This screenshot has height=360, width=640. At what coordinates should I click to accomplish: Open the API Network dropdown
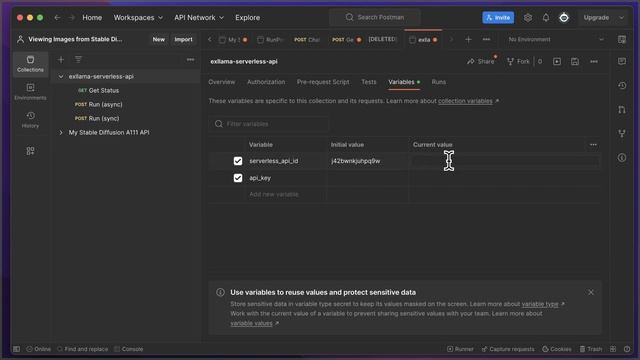pyautogui.click(x=199, y=18)
